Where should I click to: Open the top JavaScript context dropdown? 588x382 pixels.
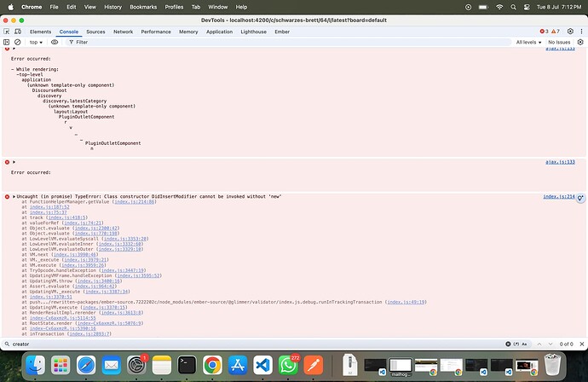tap(36, 43)
